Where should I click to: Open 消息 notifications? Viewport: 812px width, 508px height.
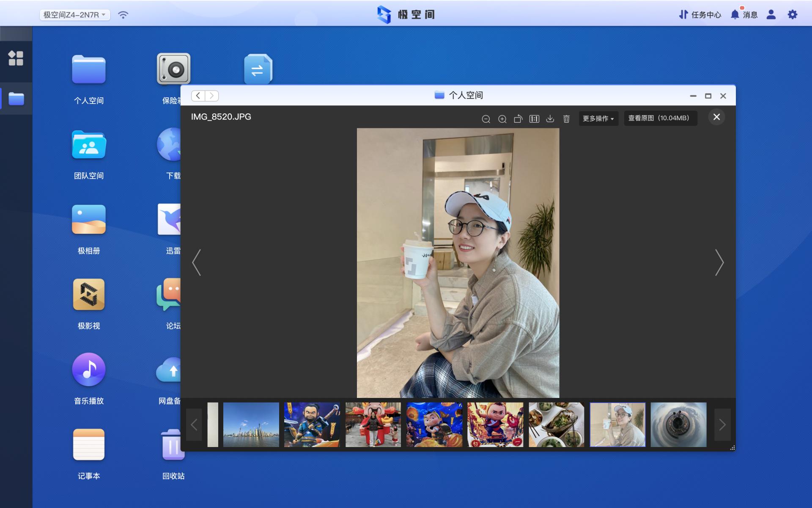pyautogui.click(x=744, y=15)
